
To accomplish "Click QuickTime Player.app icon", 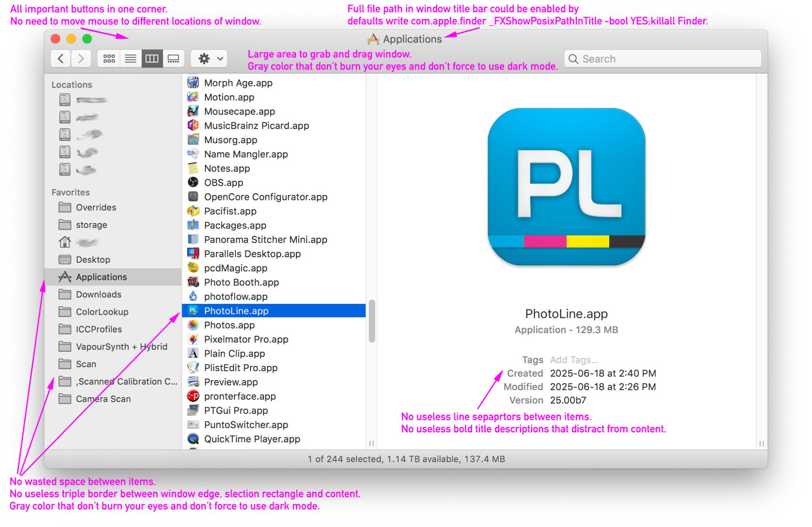I will tap(193, 439).
